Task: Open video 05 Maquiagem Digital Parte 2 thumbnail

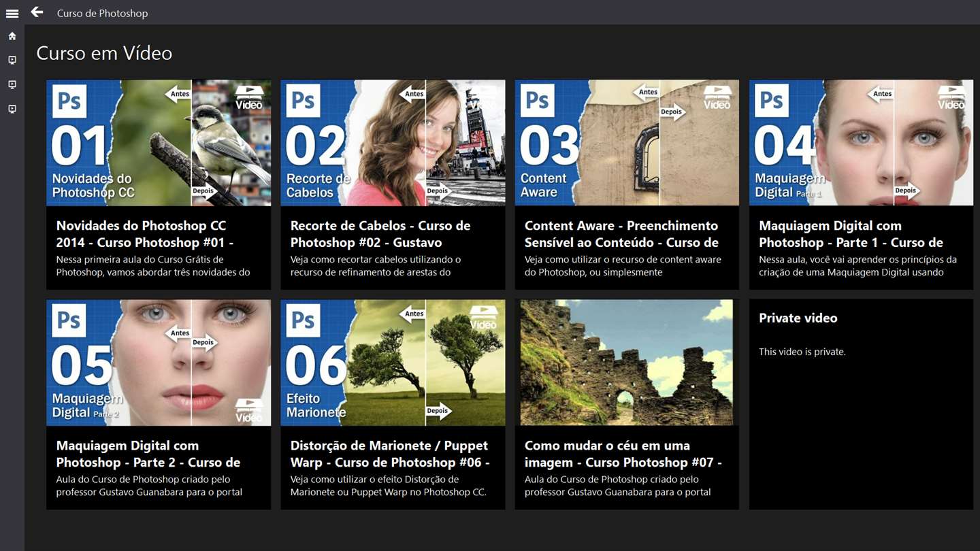Action: pyautogui.click(x=159, y=363)
